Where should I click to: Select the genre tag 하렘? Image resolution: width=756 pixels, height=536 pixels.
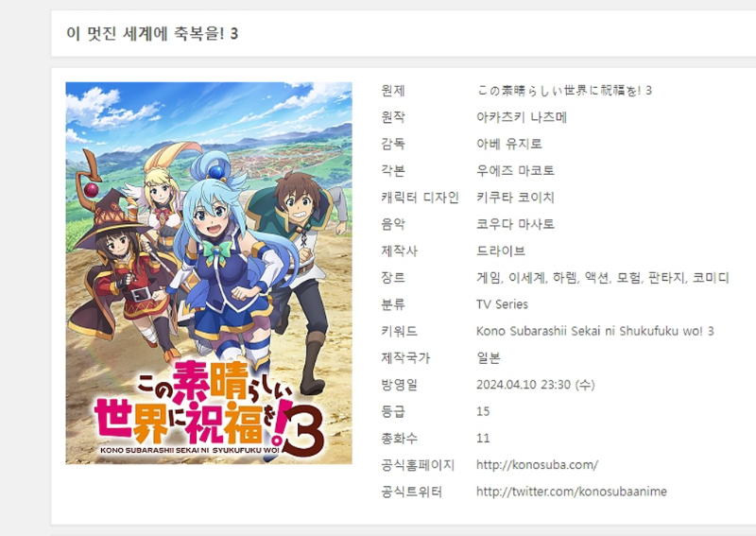click(x=564, y=278)
